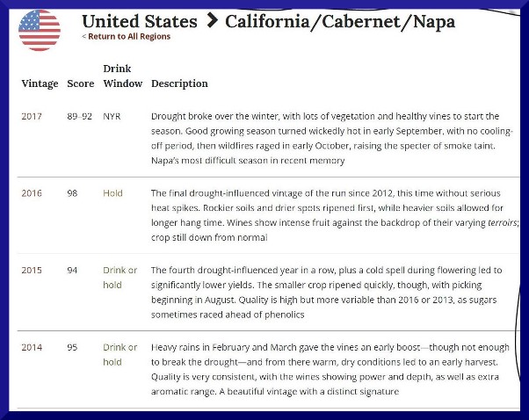Click the NYR drink window value

112,116
